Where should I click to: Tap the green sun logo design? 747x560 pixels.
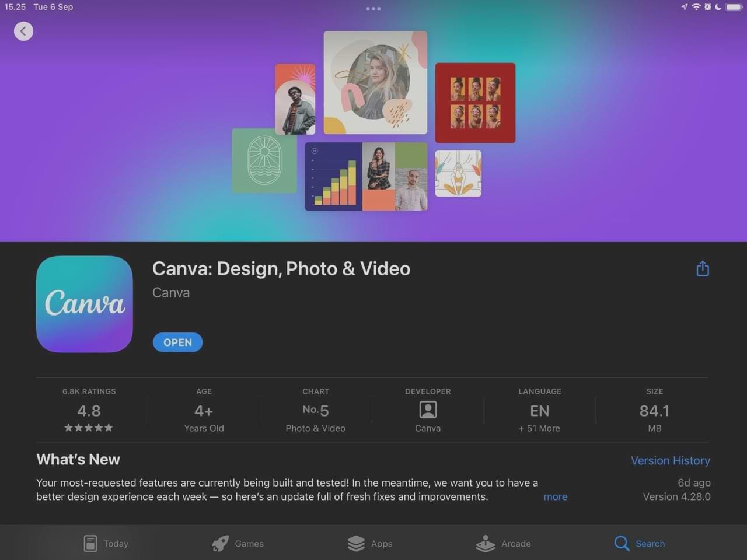click(264, 161)
